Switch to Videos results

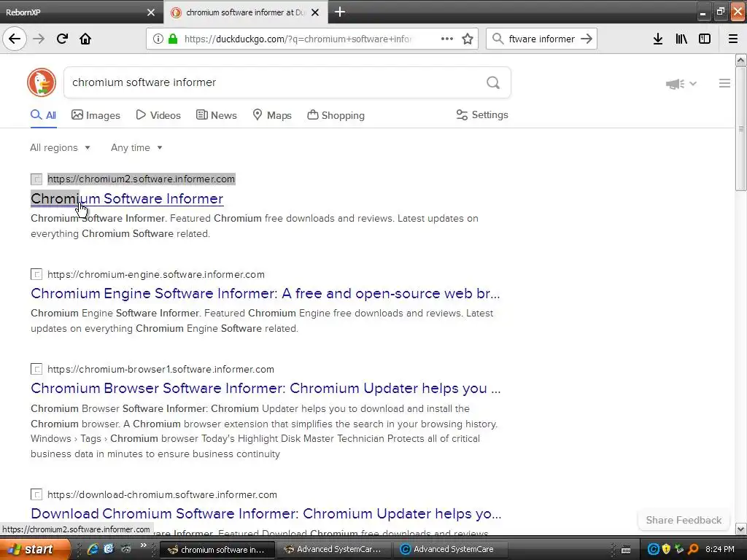click(158, 115)
